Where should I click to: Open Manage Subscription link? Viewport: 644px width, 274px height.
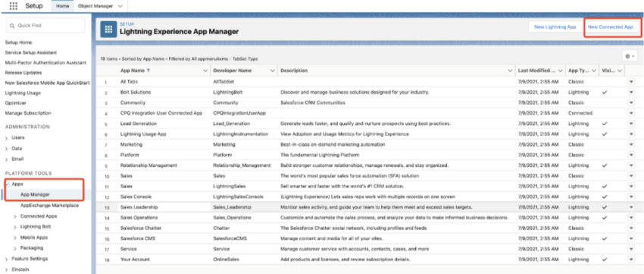coord(28,113)
